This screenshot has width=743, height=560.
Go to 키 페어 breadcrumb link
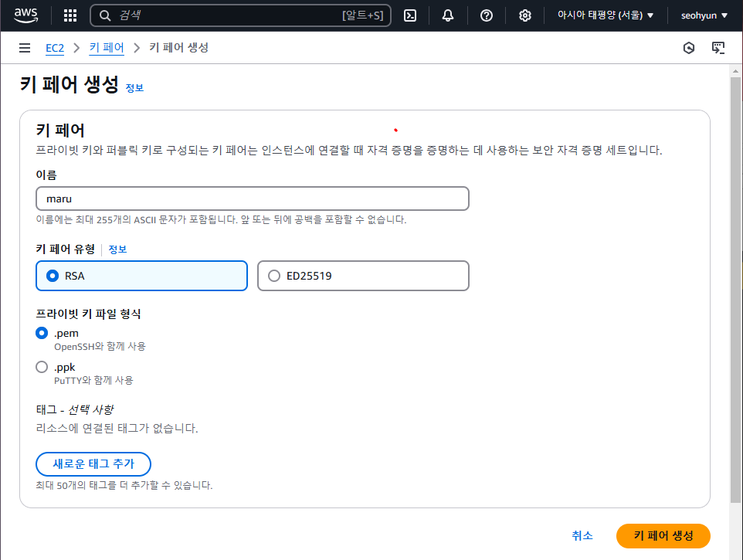[x=107, y=48]
